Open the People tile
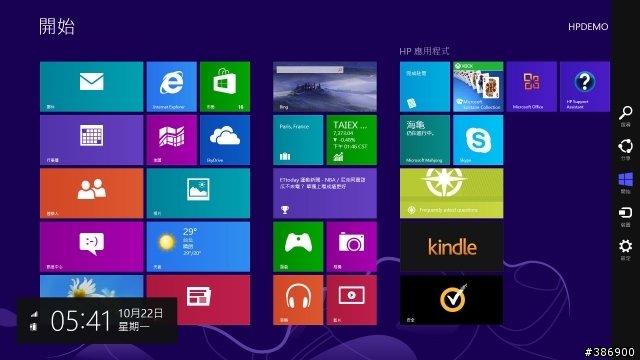Viewport: 640px width, 360px height. [x=91, y=193]
